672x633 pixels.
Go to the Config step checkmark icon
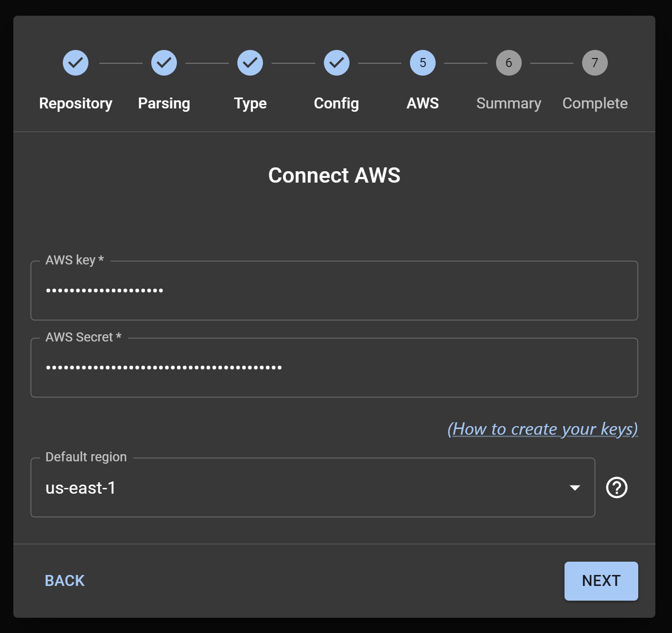pos(337,63)
